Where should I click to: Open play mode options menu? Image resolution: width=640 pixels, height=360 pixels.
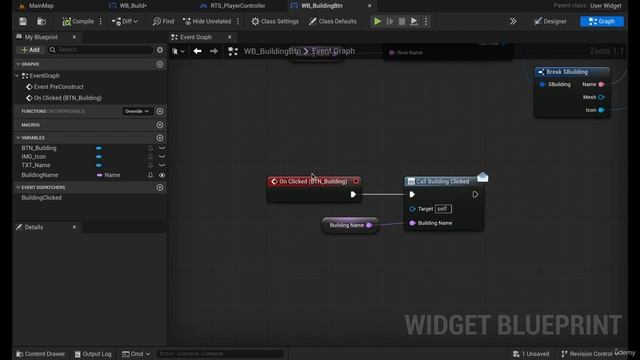pos(426,21)
